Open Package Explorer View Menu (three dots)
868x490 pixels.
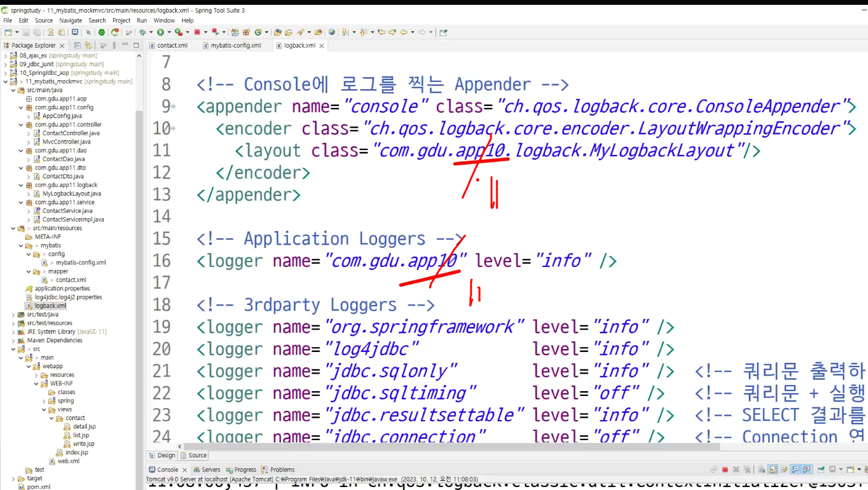coord(114,45)
